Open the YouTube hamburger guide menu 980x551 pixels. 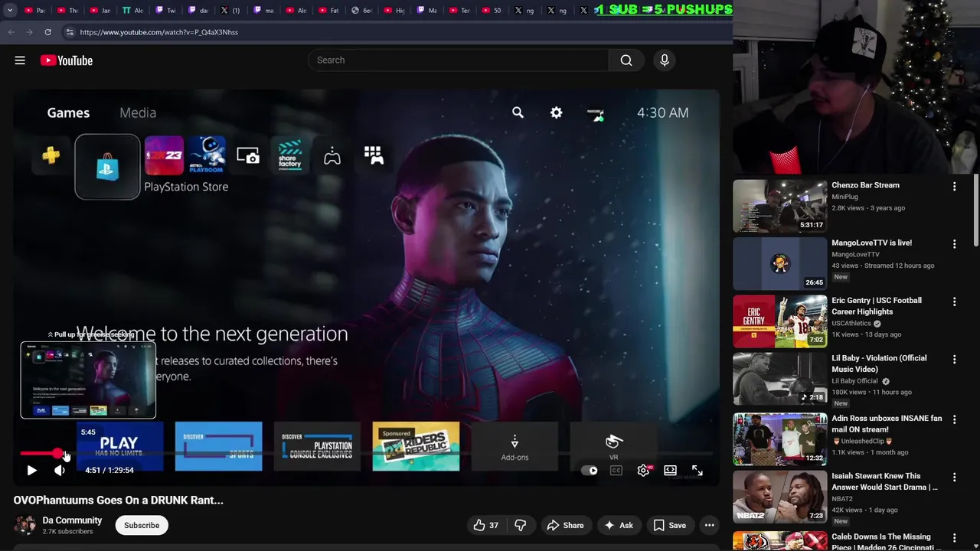coord(20,60)
